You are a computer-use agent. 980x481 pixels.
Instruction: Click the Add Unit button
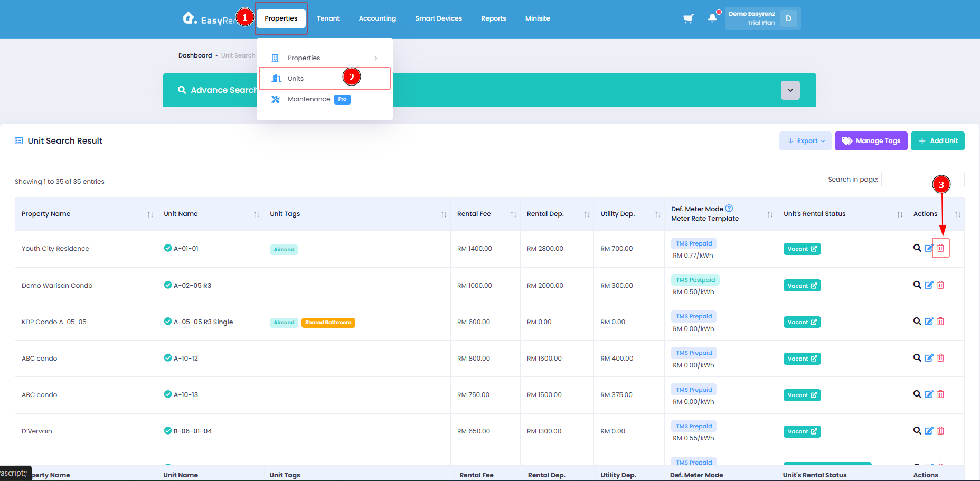coord(937,141)
